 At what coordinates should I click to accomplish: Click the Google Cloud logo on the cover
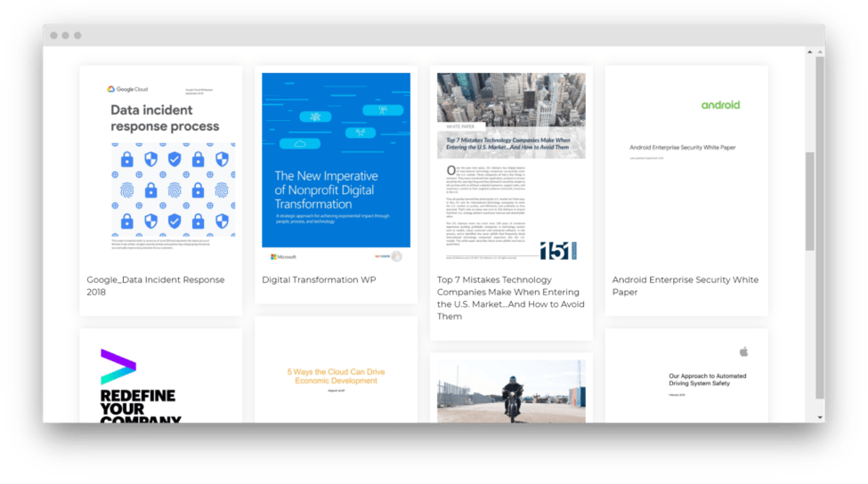(x=127, y=89)
